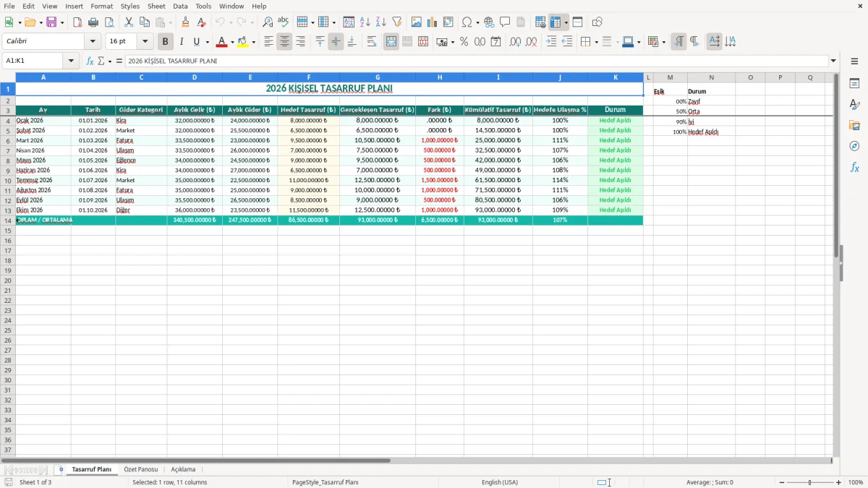Insert a chart
Image resolution: width=868 pixels, height=488 pixels.
pos(433,22)
